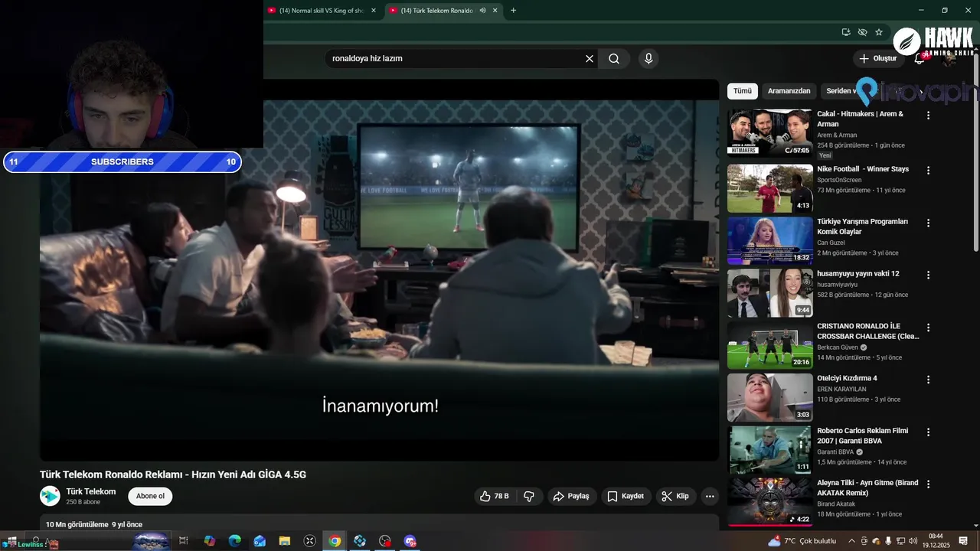Open Türkiye Yarışma Programları Komik Olaylar thumbnail

click(x=770, y=240)
